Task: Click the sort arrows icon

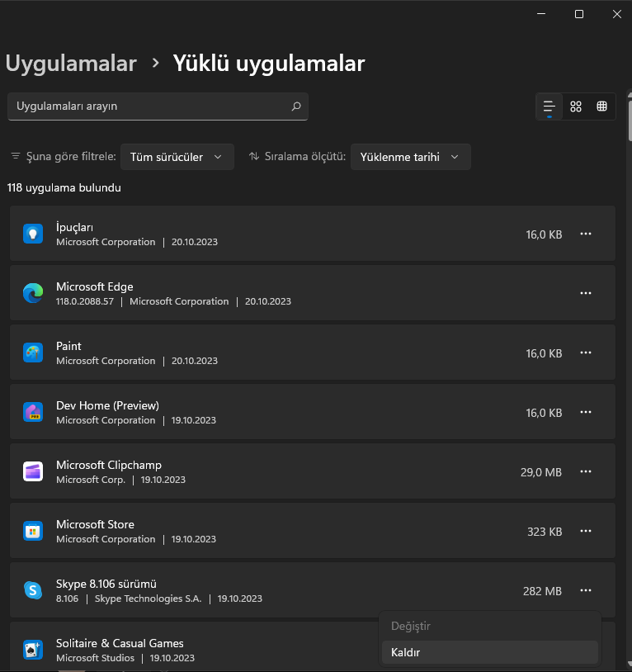Action: [254, 156]
